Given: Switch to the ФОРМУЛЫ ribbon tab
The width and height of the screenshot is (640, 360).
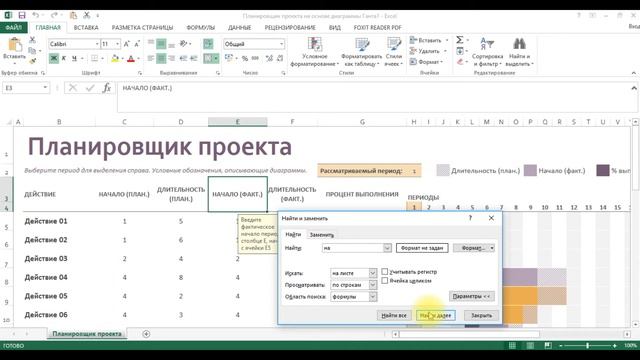Looking at the screenshot, I should [200, 27].
